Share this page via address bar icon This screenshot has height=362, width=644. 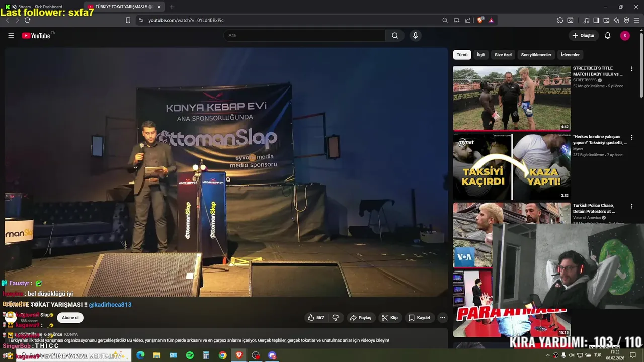coord(468,20)
